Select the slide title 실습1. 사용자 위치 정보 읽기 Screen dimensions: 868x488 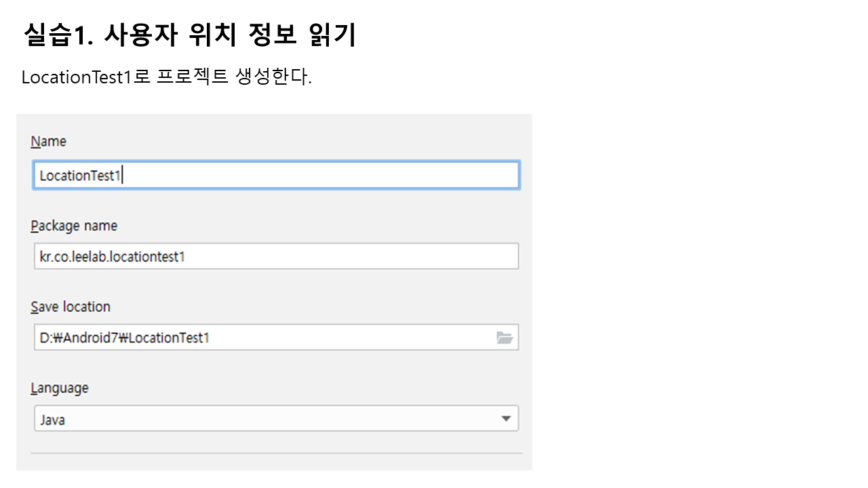[190, 35]
